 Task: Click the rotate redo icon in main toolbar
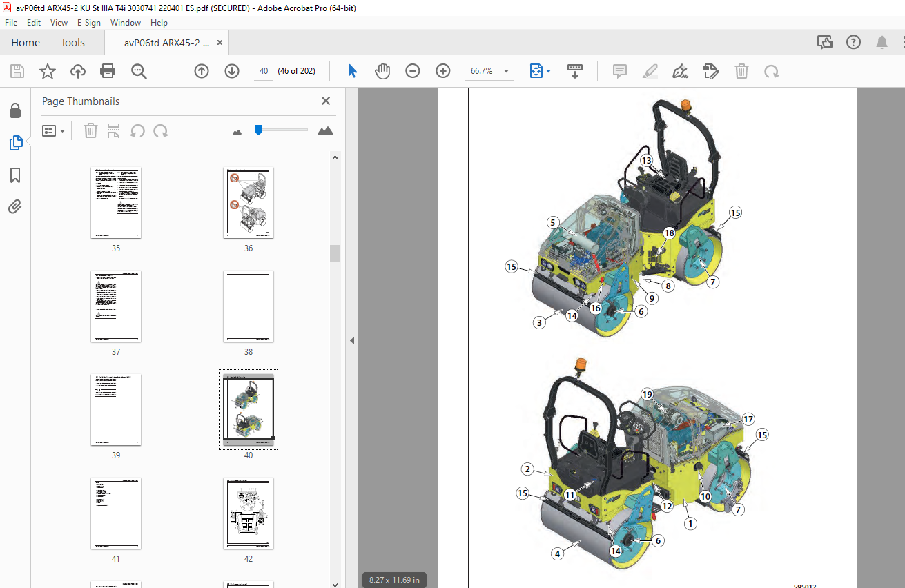coord(772,71)
